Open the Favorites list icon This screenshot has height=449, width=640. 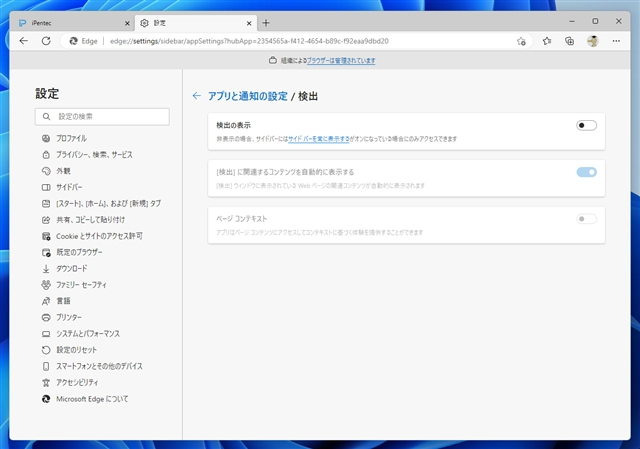pyautogui.click(x=547, y=41)
